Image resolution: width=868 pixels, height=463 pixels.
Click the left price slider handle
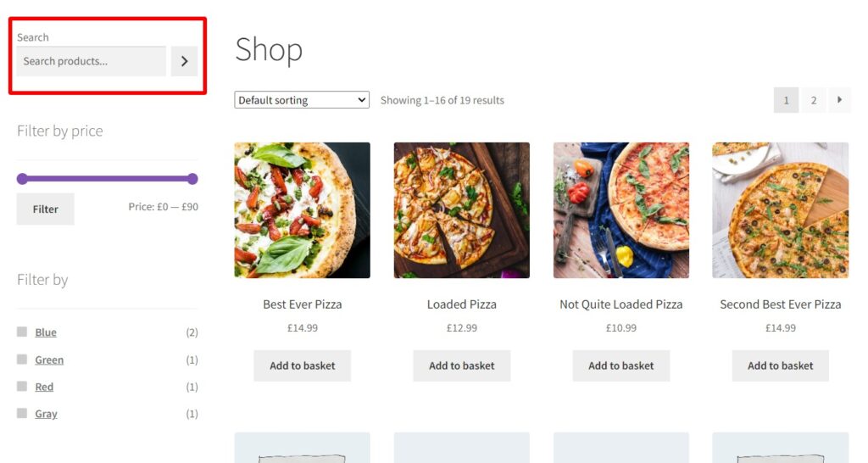point(22,179)
